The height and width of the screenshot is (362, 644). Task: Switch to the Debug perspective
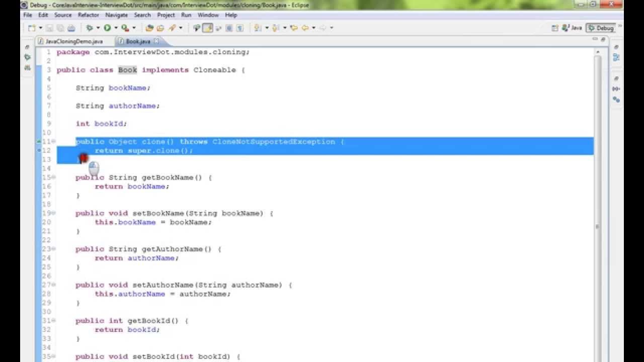tap(601, 28)
